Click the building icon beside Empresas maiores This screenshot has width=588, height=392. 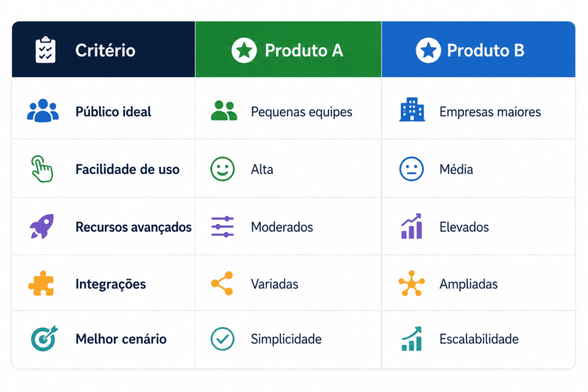click(412, 110)
